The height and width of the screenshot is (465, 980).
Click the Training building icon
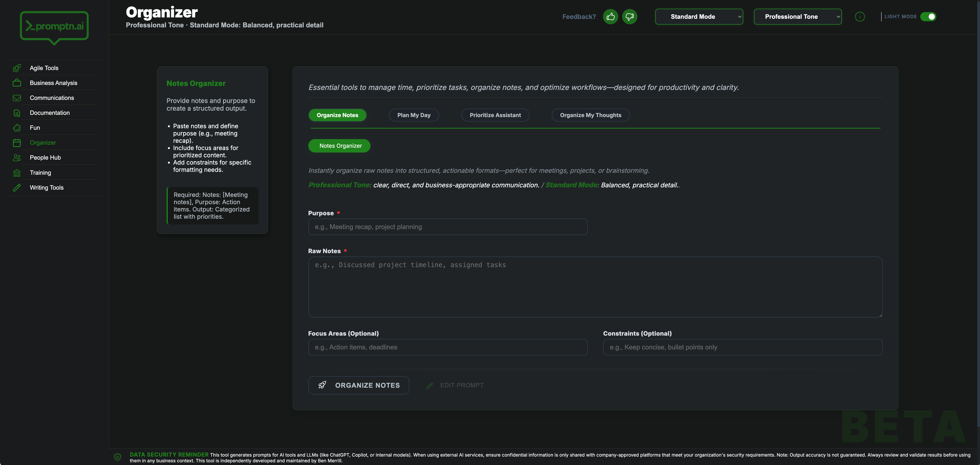tap(17, 173)
